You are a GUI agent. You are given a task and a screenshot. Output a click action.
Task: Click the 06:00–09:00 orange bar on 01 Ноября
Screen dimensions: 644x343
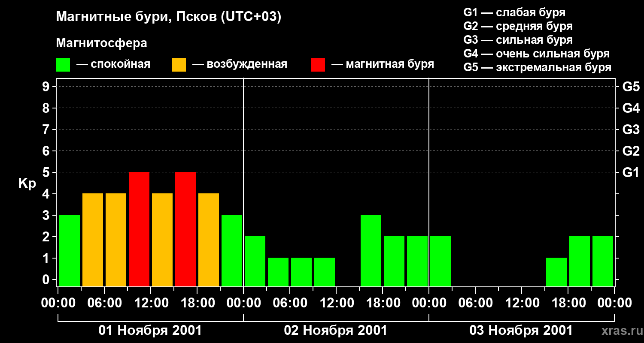116,240
